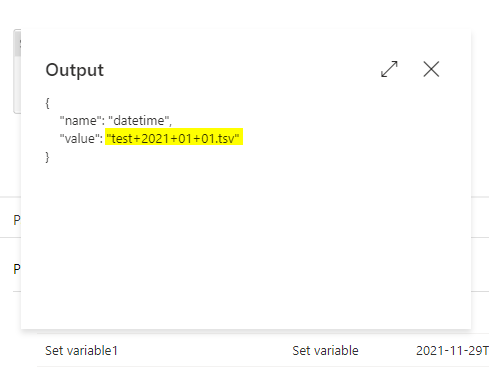The image size is (489, 371).
Task: Expand the Output panel to full size
Action: [389, 69]
